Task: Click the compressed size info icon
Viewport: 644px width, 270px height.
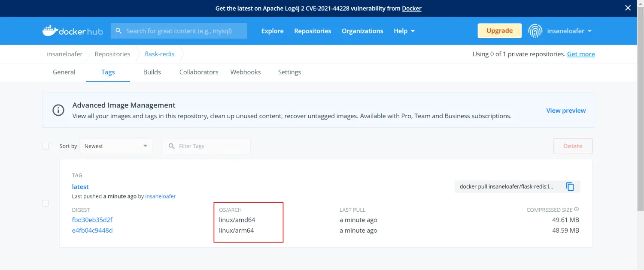Action: click(x=577, y=210)
